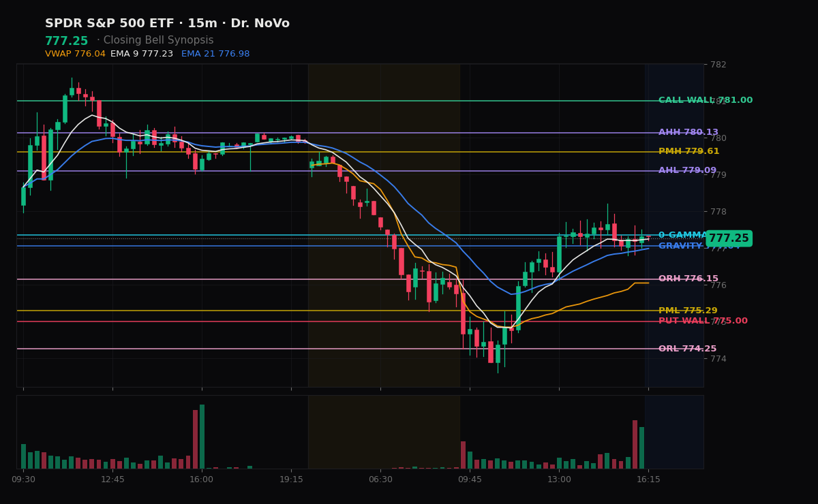Image resolution: width=818 pixels, height=504 pixels.
Task: Click the 12:45 time axis label
Action: [112, 479]
